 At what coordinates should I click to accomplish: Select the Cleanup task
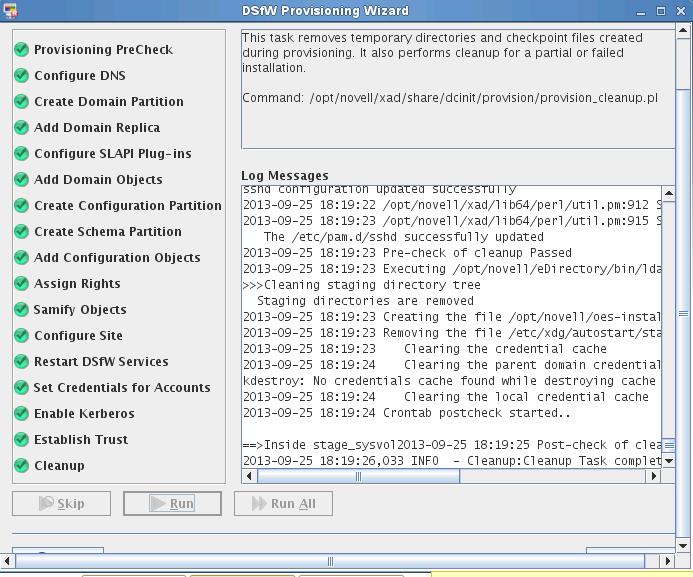click(59, 466)
